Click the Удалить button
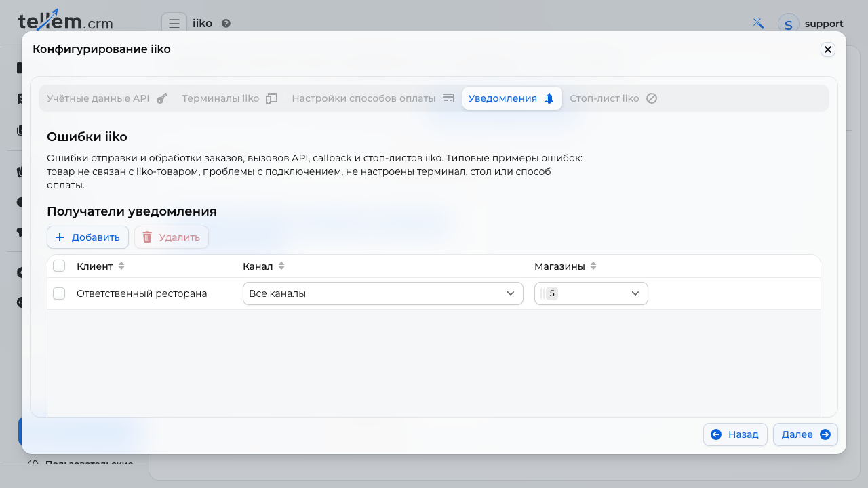This screenshot has width=868, height=488. coord(172,237)
